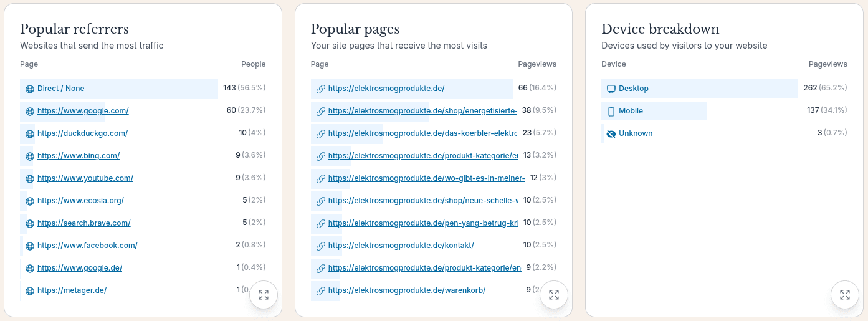Click the Desktop monitor icon
The width and height of the screenshot is (868, 321).
(x=611, y=89)
